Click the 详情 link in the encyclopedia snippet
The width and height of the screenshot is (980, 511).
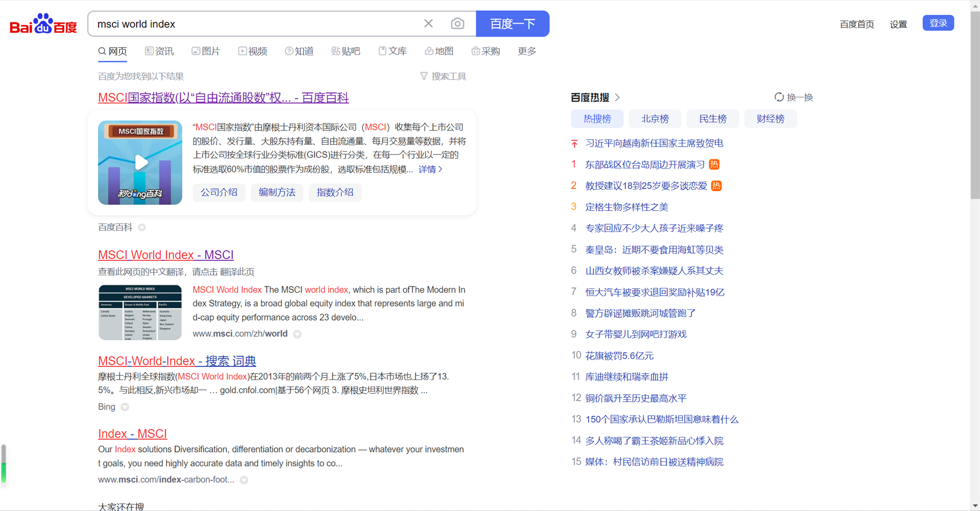pyautogui.click(x=430, y=169)
